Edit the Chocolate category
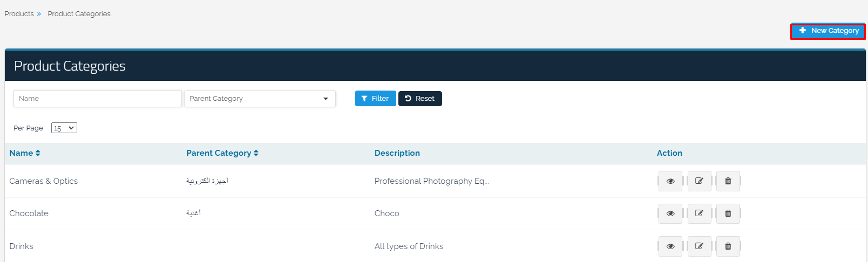868x262 pixels. [x=699, y=213]
